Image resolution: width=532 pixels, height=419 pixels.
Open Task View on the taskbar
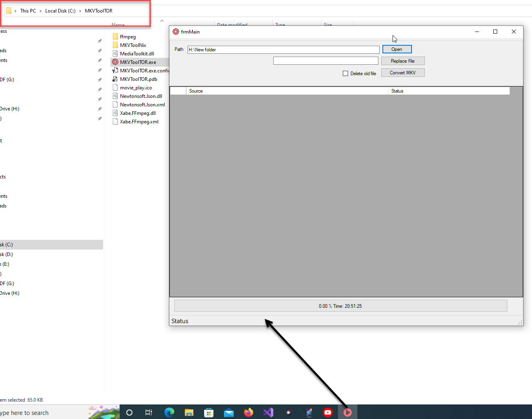pyautogui.click(x=149, y=413)
